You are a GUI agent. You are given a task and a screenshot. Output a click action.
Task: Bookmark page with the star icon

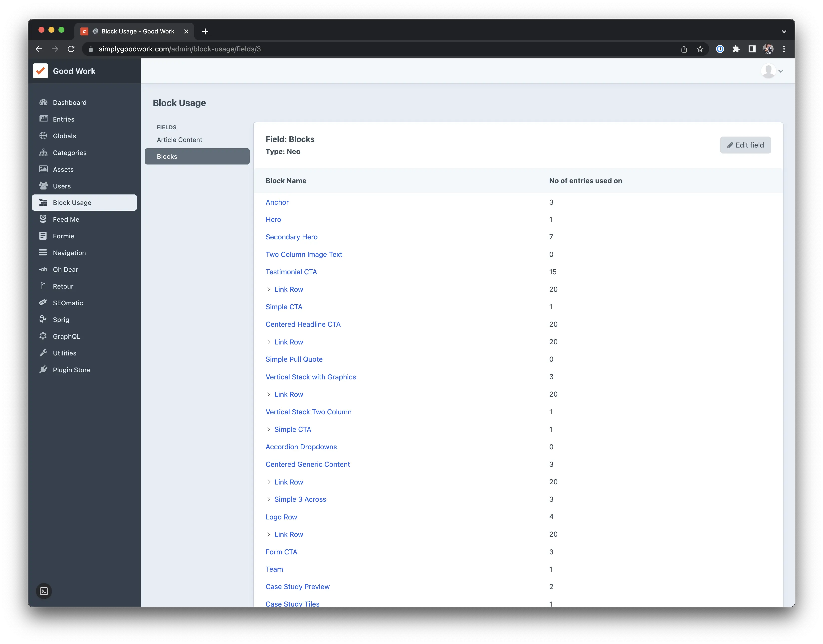(700, 49)
